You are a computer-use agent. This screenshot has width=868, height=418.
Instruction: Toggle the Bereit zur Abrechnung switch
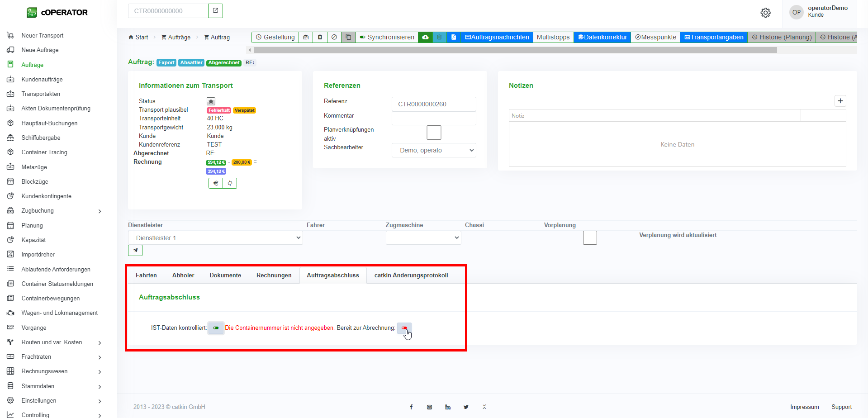point(404,328)
